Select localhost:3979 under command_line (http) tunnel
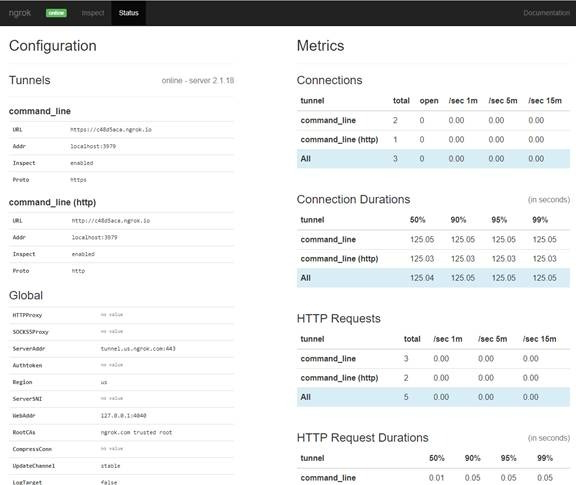576x485 pixels. (x=94, y=237)
